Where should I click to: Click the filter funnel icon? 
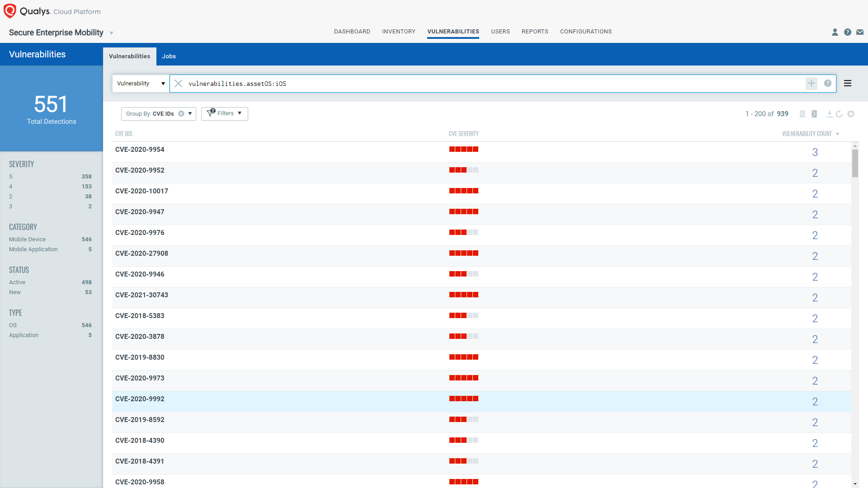tap(210, 113)
